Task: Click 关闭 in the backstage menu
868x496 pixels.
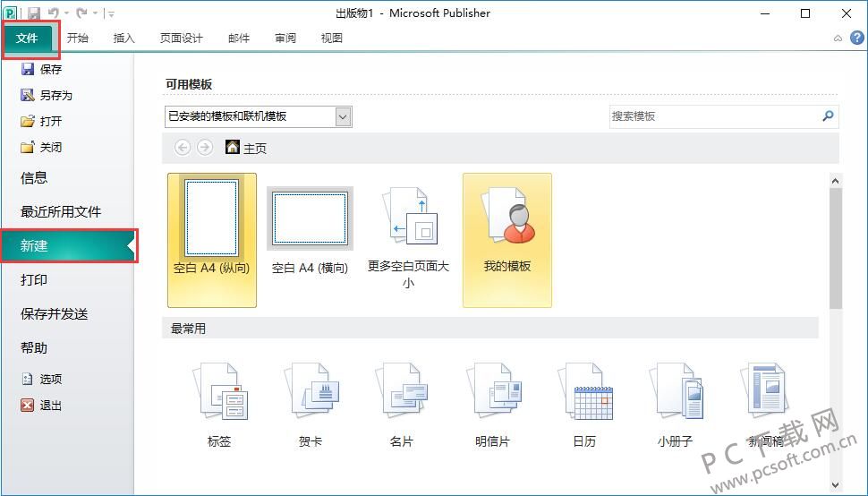Action: pos(41,147)
